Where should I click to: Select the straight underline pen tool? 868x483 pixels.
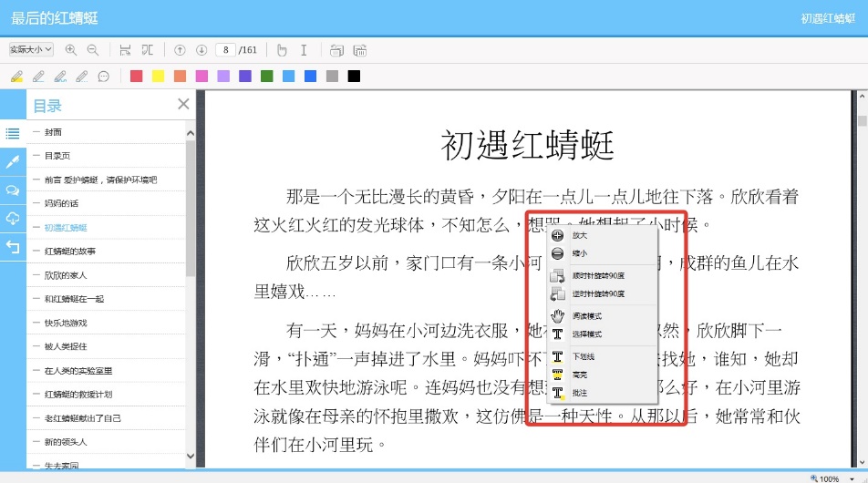38,77
